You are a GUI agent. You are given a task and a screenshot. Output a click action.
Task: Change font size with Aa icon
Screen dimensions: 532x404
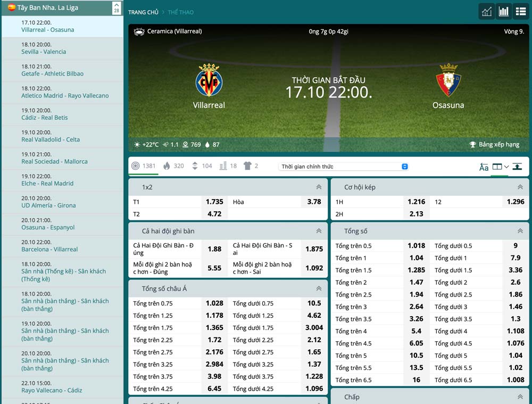[x=484, y=167]
